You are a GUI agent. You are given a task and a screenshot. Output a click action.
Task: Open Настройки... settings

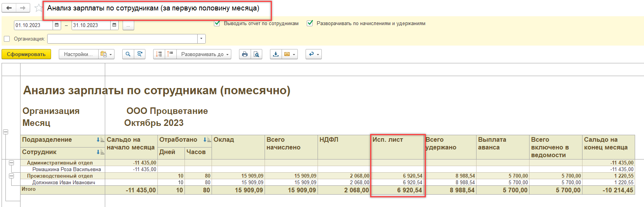pyautogui.click(x=79, y=54)
